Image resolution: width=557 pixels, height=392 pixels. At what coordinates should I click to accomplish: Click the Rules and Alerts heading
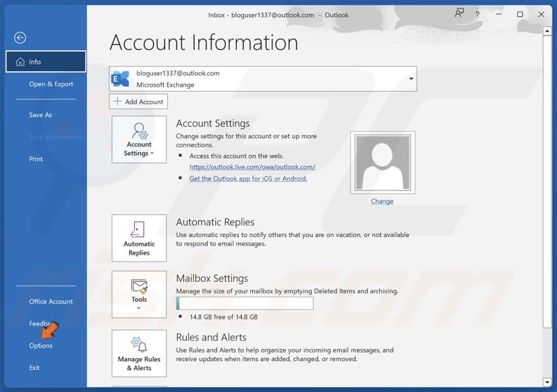tap(211, 337)
